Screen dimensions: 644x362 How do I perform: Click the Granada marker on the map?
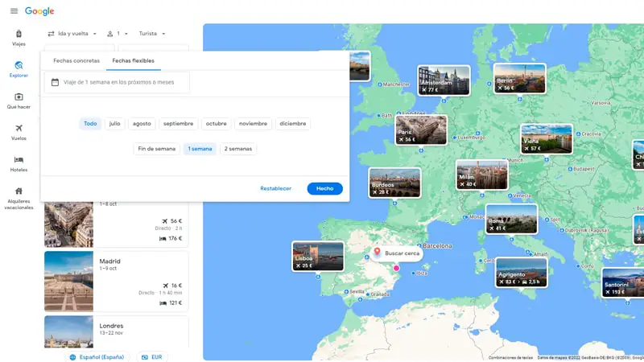368,294
